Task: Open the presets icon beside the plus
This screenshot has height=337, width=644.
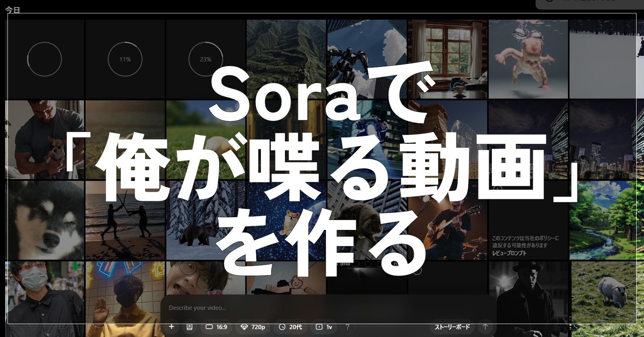Action: tap(190, 327)
